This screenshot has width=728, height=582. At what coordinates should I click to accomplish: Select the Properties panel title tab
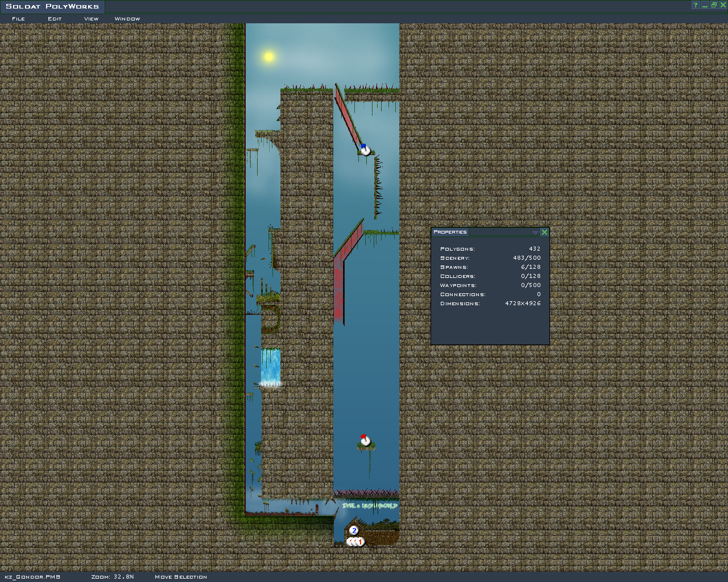click(450, 232)
